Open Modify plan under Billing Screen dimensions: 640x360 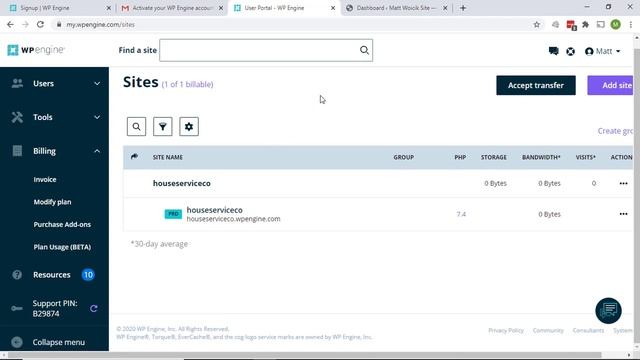(x=52, y=202)
